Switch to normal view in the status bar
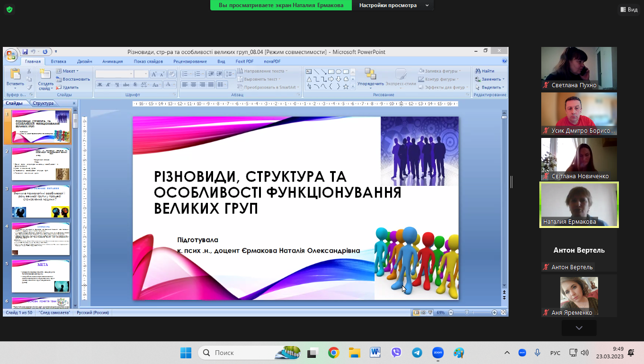This screenshot has width=644, height=364. pos(416,313)
